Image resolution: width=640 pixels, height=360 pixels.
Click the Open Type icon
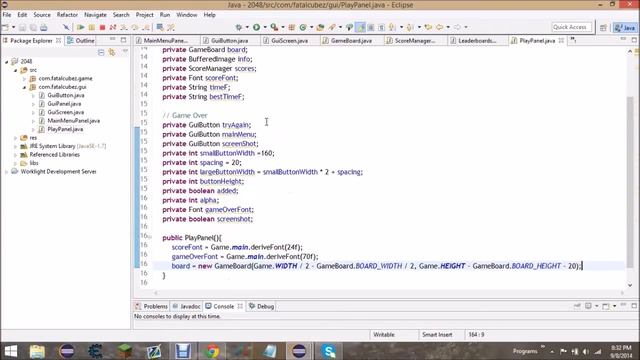click(320, 27)
